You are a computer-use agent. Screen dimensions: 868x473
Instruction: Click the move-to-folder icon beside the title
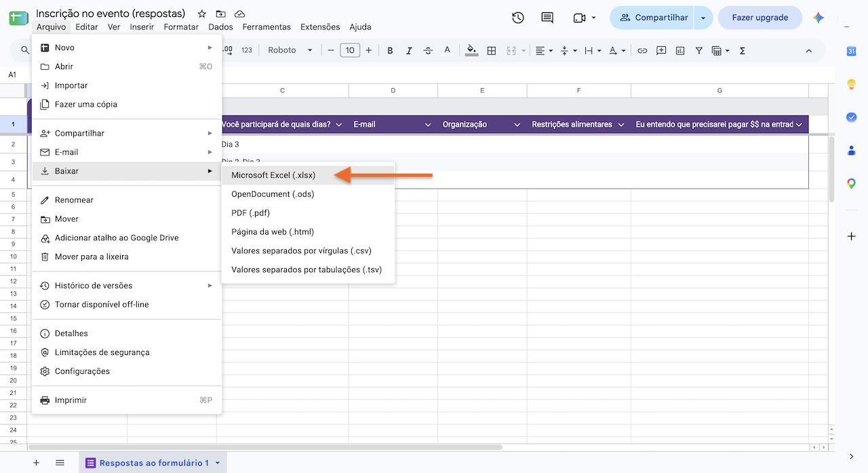pyautogui.click(x=220, y=14)
